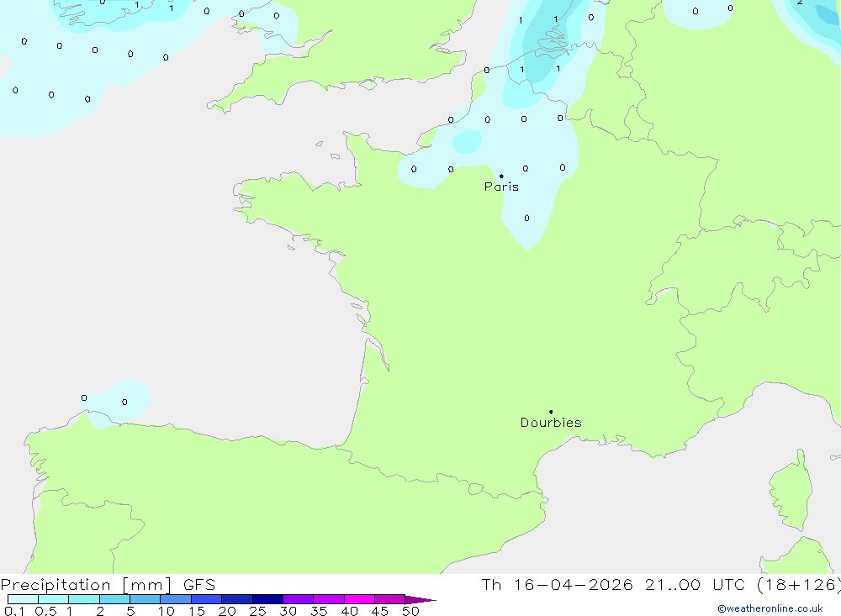This screenshot has height=616, width=841.
Task: Click the legend scale label "35"
Action: point(319,611)
